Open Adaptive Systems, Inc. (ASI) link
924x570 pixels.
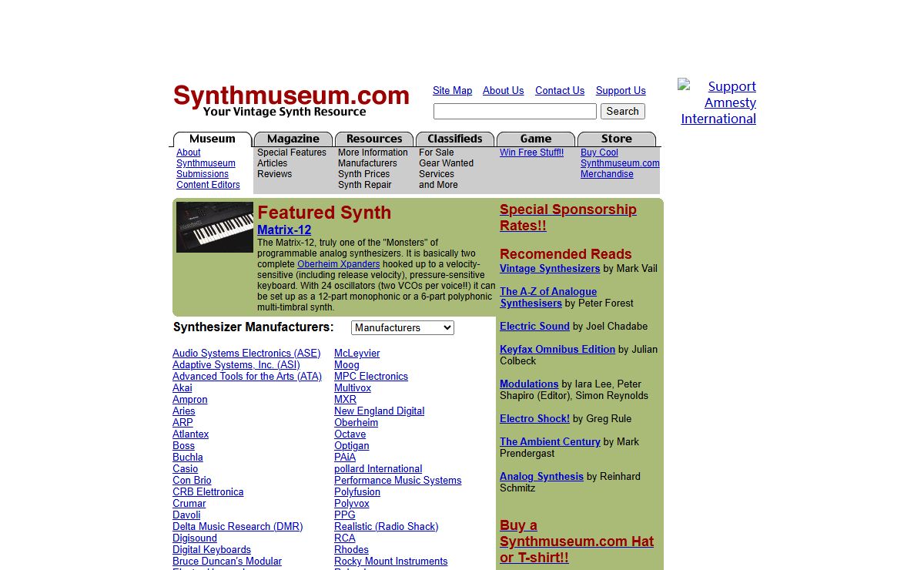236,365
